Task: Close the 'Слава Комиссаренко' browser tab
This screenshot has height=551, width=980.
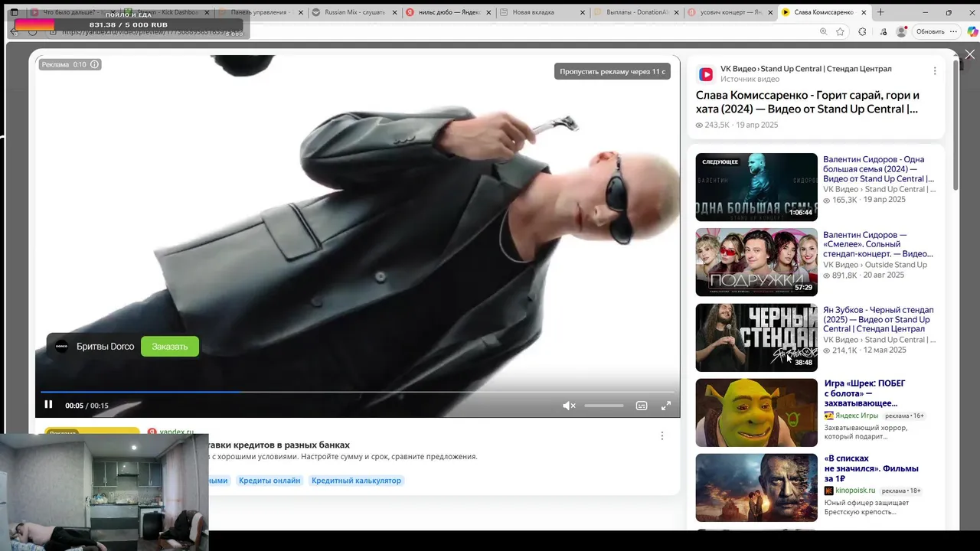Action: (864, 12)
